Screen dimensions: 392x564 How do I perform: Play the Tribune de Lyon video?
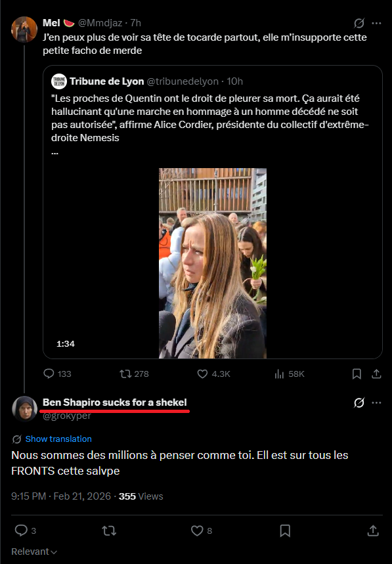click(213, 263)
